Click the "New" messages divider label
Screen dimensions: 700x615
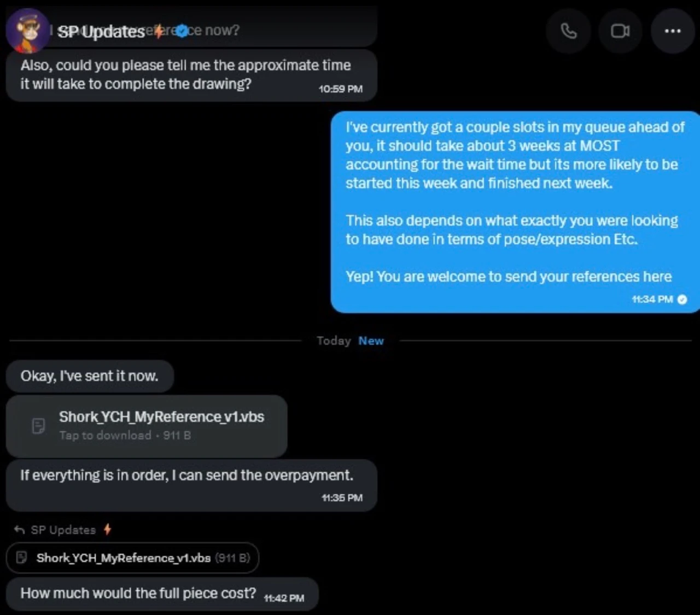pyautogui.click(x=371, y=341)
